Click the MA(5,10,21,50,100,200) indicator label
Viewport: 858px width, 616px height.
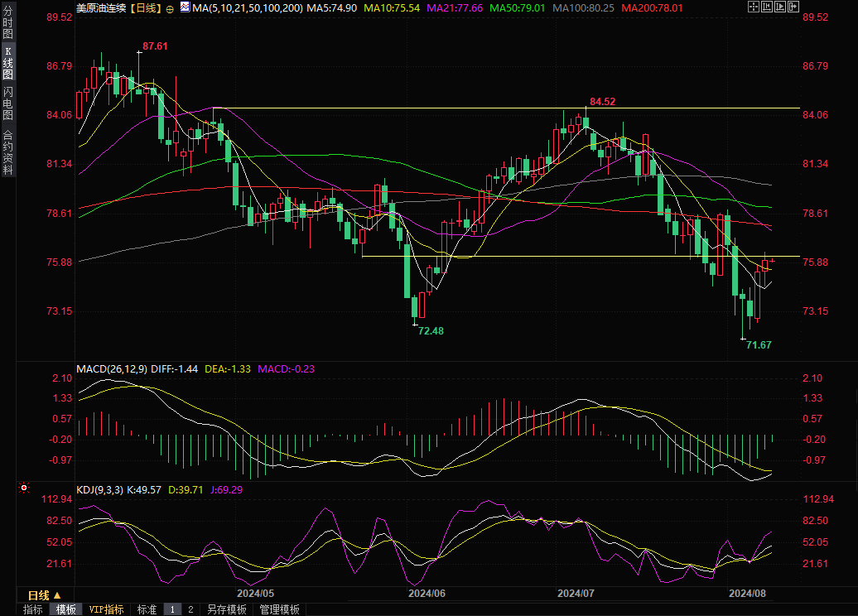248,8
